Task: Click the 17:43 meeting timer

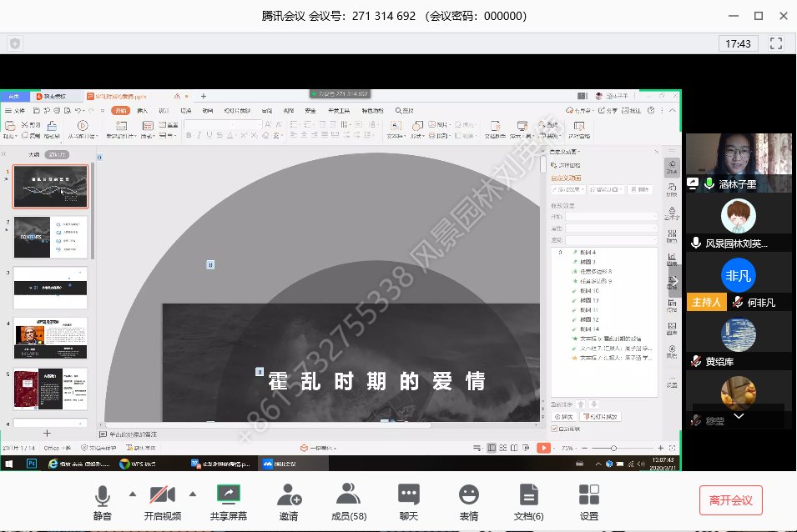Action: [x=738, y=43]
